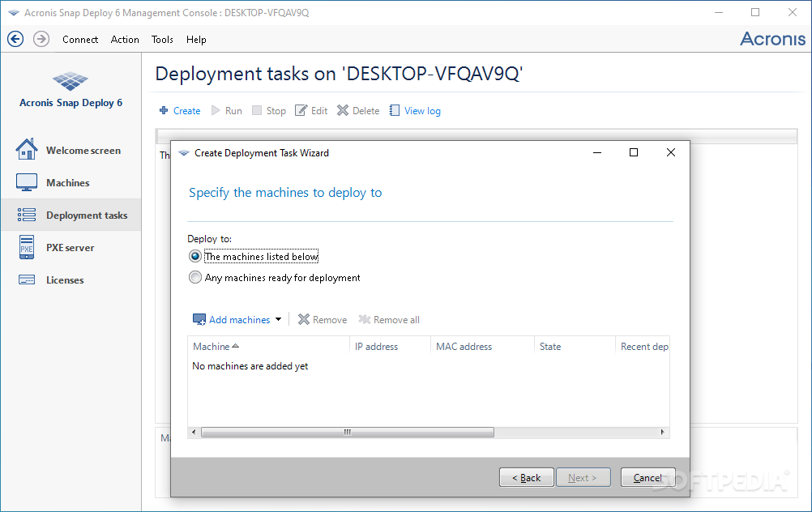Viewport: 812px width, 512px height.
Task: Click the Stop label in toolbar
Action: [x=276, y=111]
